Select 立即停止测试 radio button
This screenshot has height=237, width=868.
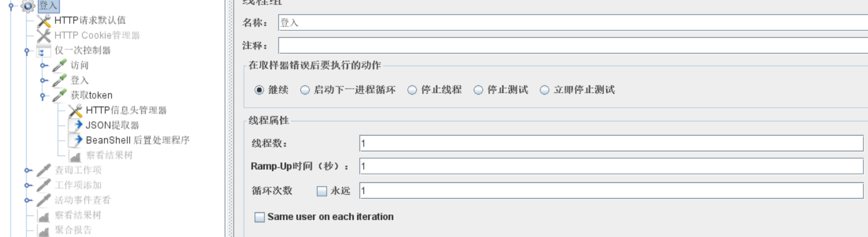[x=545, y=90]
